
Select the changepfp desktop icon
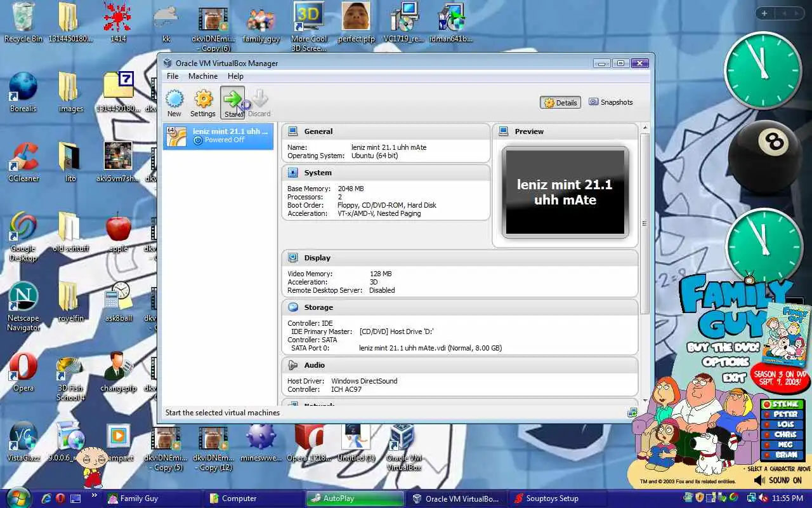pos(118,372)
